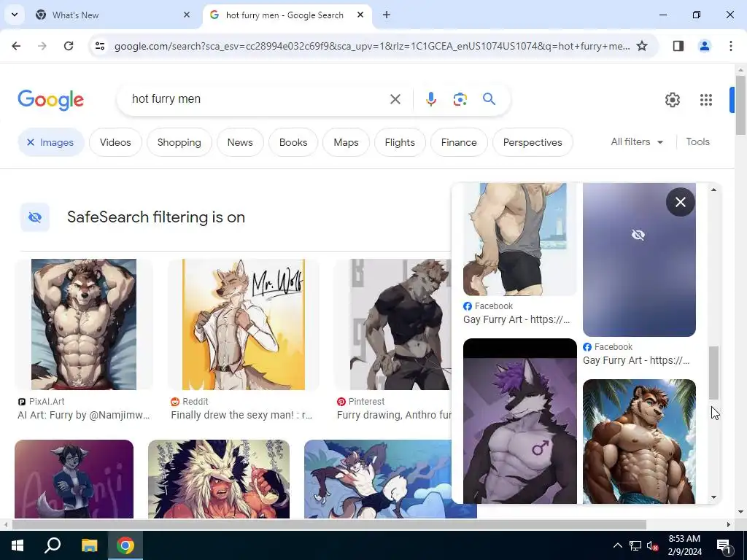Screen dimensions: 747x560
Task: Click the Chrome taskbar icon
Action: click(125, 545)
